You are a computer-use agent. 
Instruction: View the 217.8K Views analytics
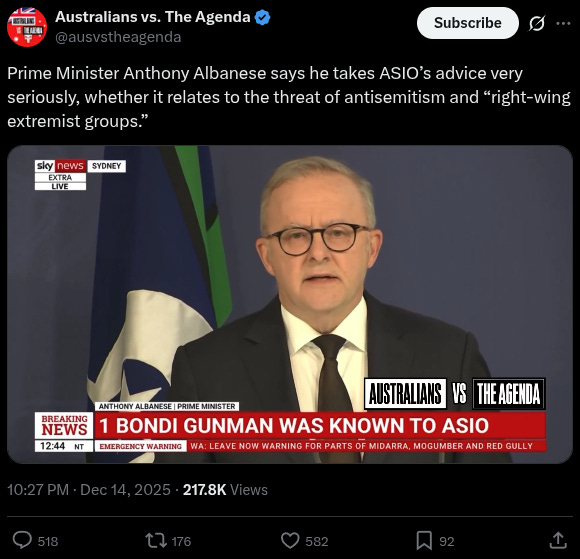(225, 490)
